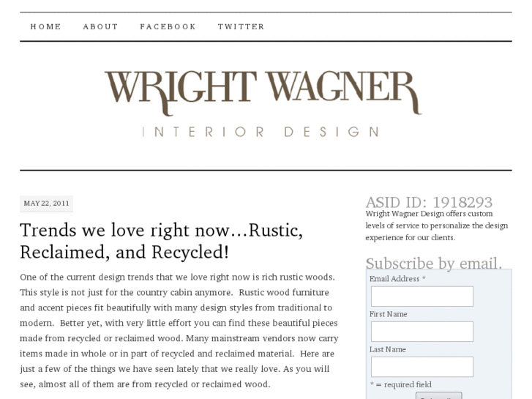This screenshot has height=399, width=532.
Task: Open the HOME menu item
Action: 45,26
